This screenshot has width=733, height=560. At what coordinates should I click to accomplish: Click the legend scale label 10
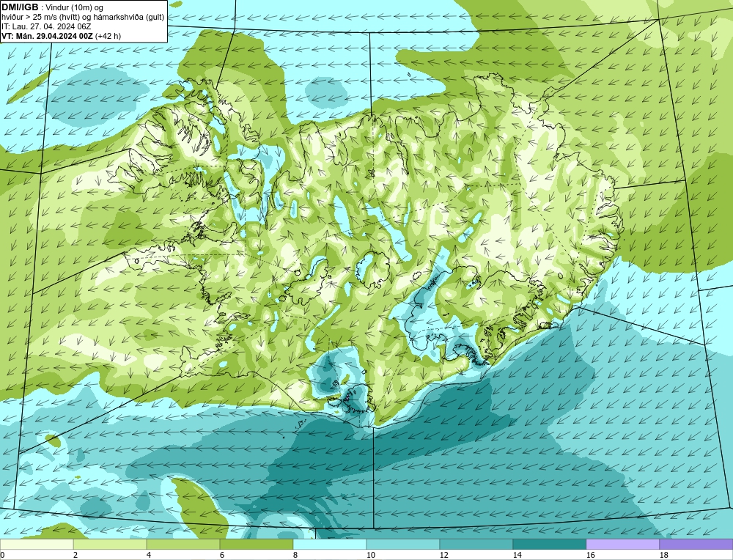370,555
